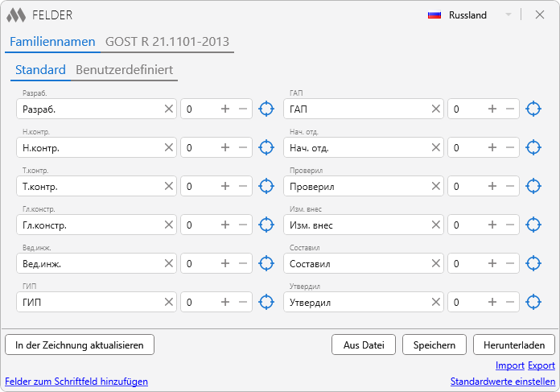This screenshot has height=392, width=560.
Task: Increase the Т.контр. value with plus
Action: (x=225, y=186)
